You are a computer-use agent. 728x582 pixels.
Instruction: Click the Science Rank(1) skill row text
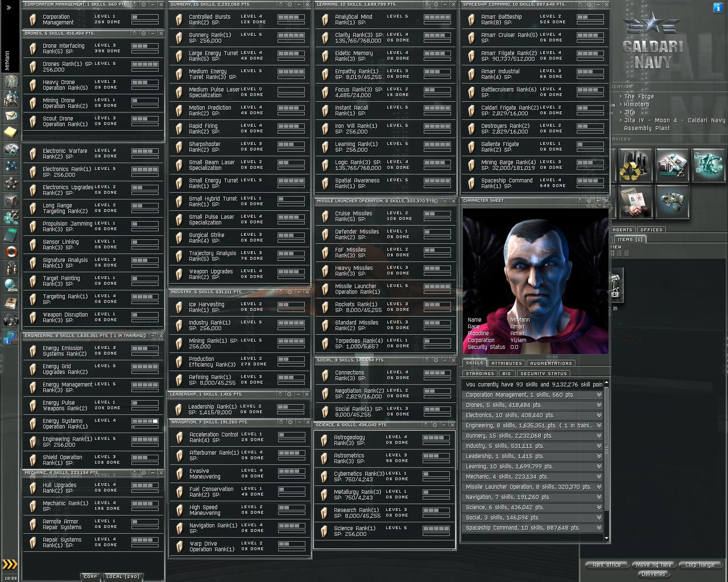[x=354, y=531]
